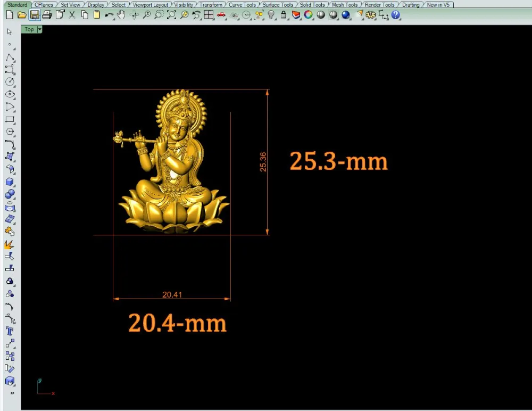This screenshot has width=532, height=411.
Task: Cut selection with the scissors icon
Action: tap(72, 15)
